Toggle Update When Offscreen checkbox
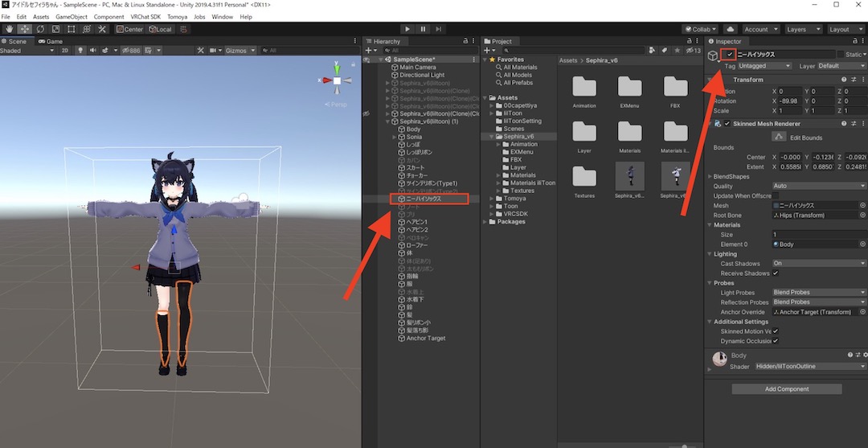868x448 pixels. tap(776, 196)
